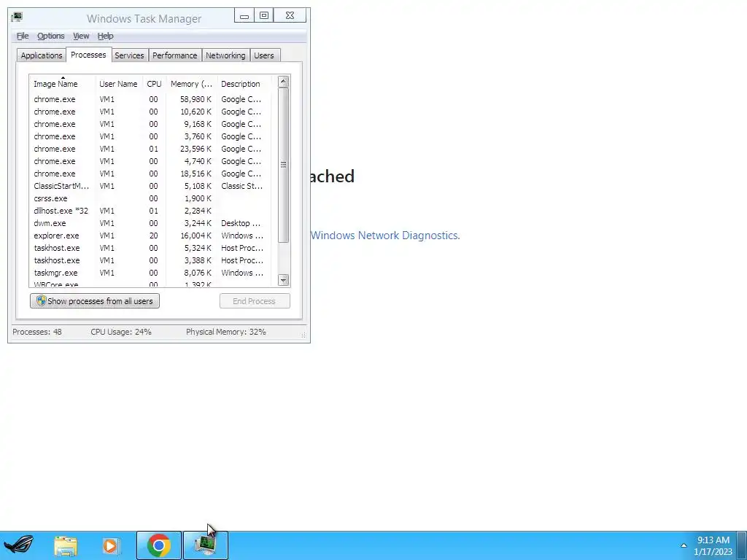Click the shield icon on Show processes button
This screenshot has width=747, height=560.
[x=42, y=301]
